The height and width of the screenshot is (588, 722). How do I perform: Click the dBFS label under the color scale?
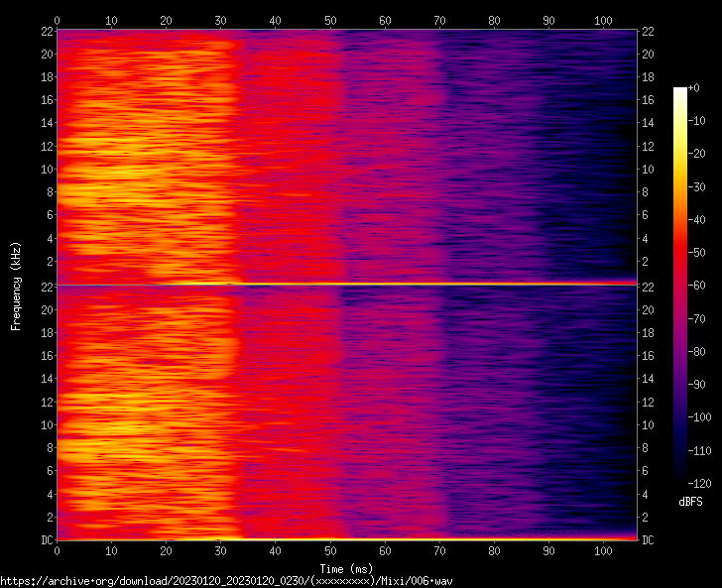[690, 502]
